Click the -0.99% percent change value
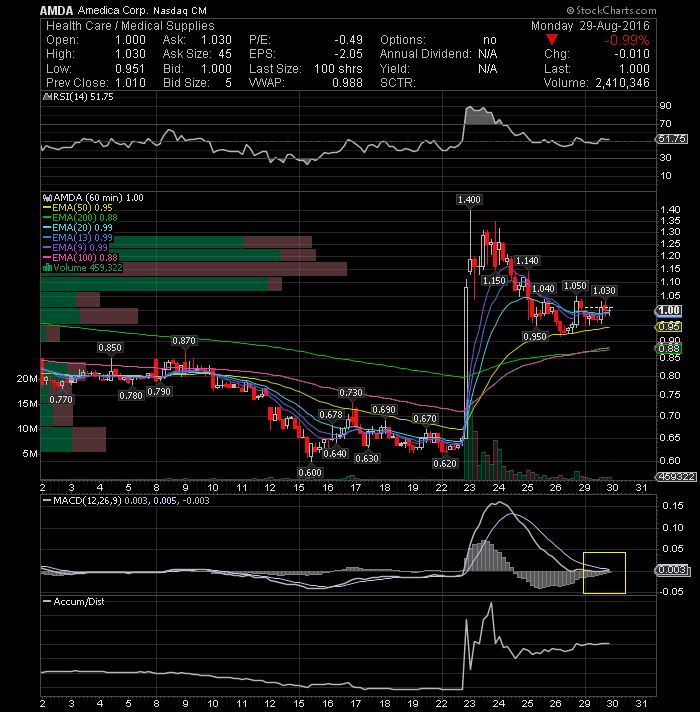Screen dimensions: 700x712 (x=626, y=40)
